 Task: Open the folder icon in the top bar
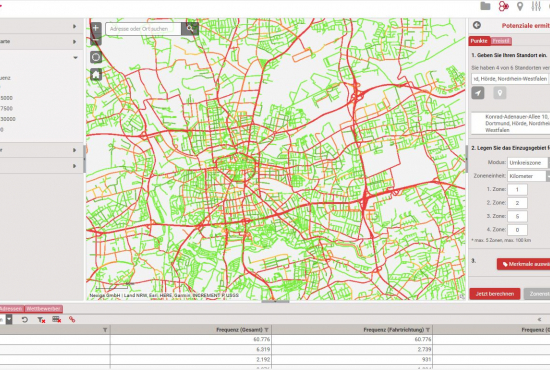(485, 6)
